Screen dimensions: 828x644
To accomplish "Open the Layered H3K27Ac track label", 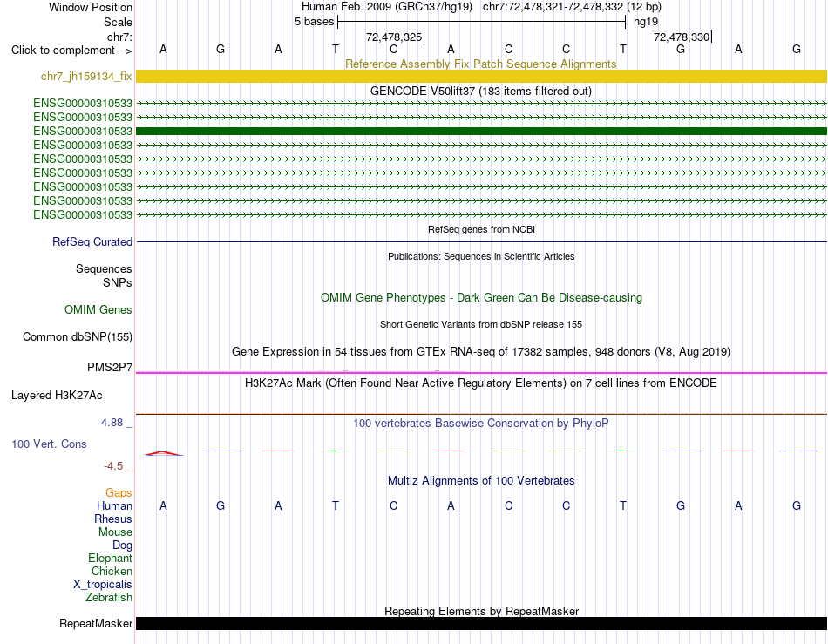I will point(57,396).
